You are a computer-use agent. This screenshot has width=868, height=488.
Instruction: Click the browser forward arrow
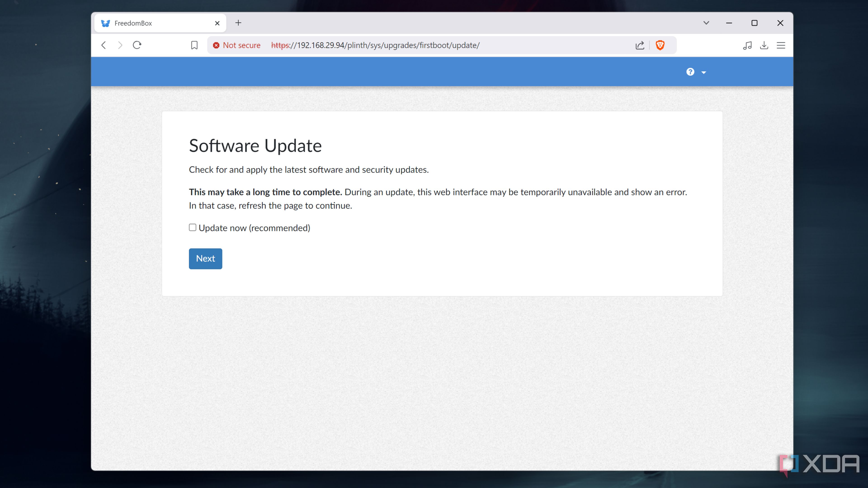[120, 45]
